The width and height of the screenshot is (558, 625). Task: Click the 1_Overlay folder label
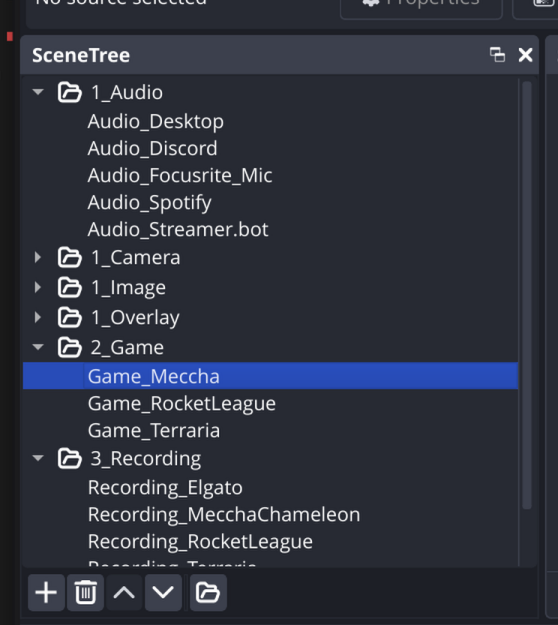135,318
